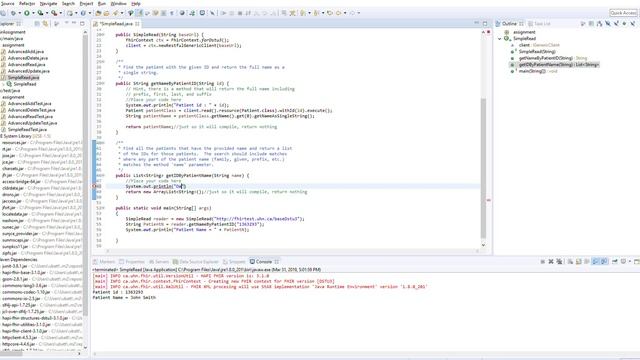
Task: Switch to the Servers tab
Action: (x=159, y=262)
